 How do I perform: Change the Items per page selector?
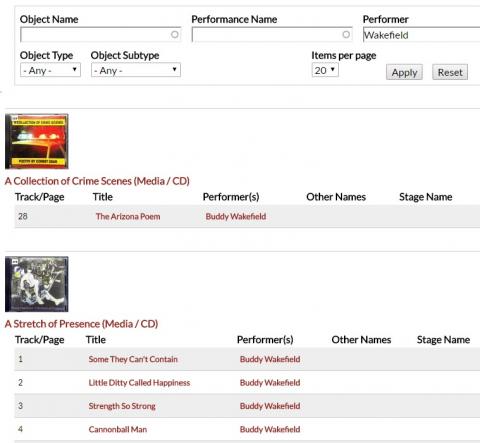point(325,70)
